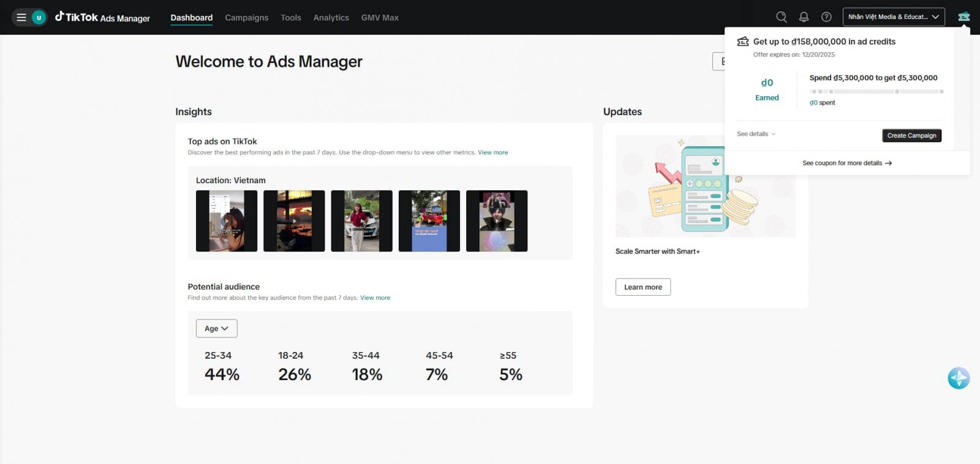Open the first top ad thumbnail

coord(227,221)
